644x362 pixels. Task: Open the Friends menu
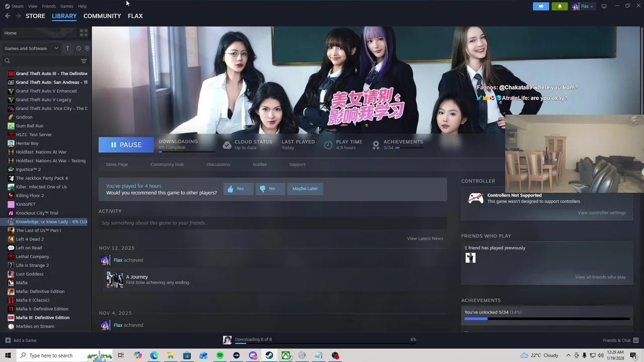(x=49, y=6)
